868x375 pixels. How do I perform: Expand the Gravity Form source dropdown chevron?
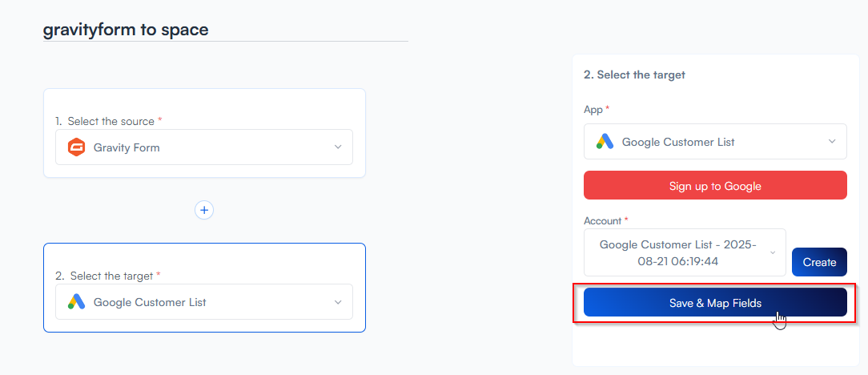click(338, 147)
